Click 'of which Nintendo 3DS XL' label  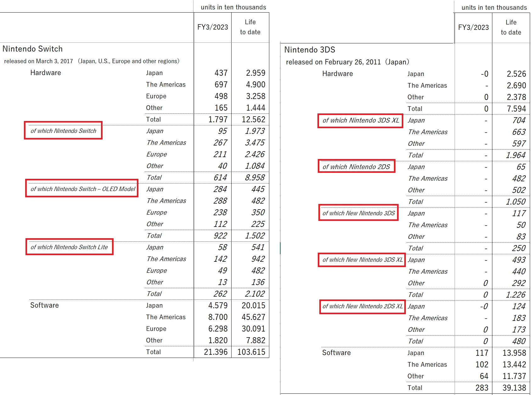[361, 120]
